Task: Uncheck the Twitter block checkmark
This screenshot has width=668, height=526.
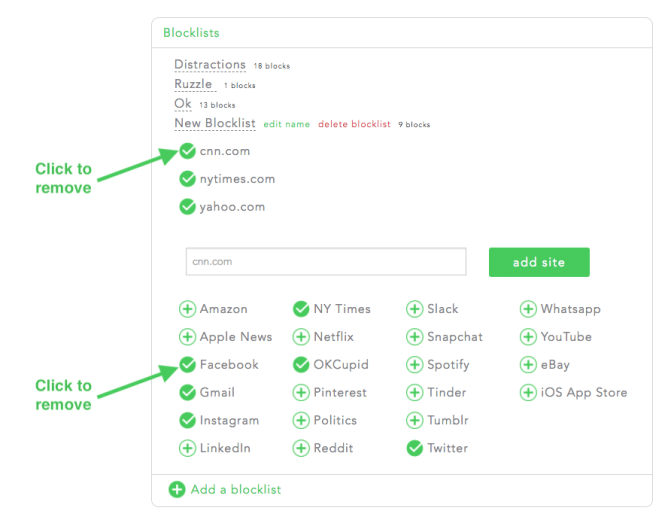Action: (414, 449)
